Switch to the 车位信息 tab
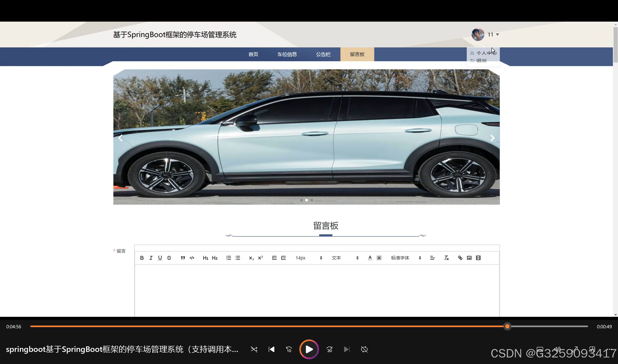 287,54
